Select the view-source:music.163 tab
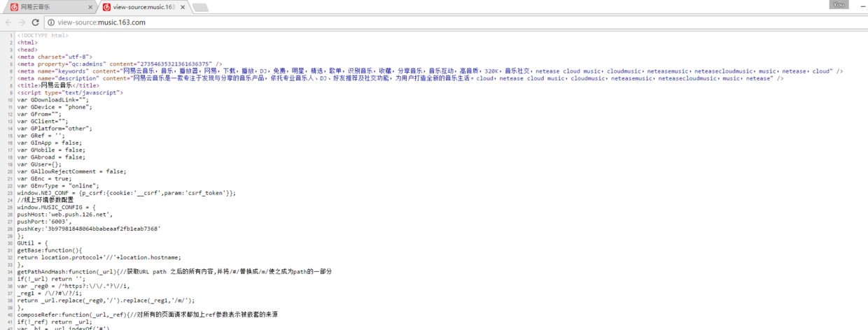The height and width of the screenshot is (330, 868). 144,7
